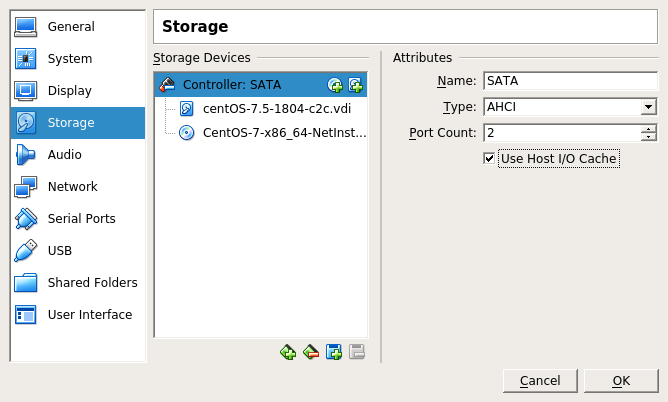The width and height of the screenshot is (668, 402).
Task: Decrease the Port Count value
Action: 649,137
